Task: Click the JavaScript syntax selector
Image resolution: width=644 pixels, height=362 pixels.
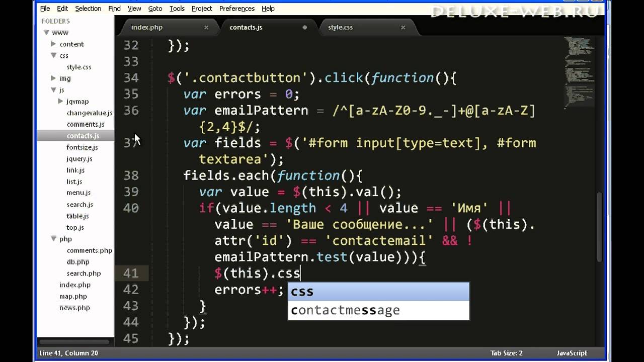Action: [572, 353]
